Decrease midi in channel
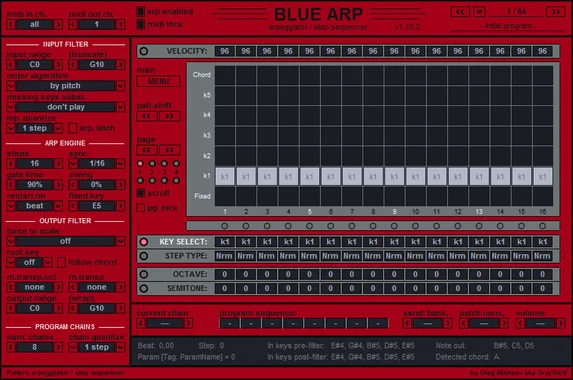The image size is (573, 380). click(11, 24)
